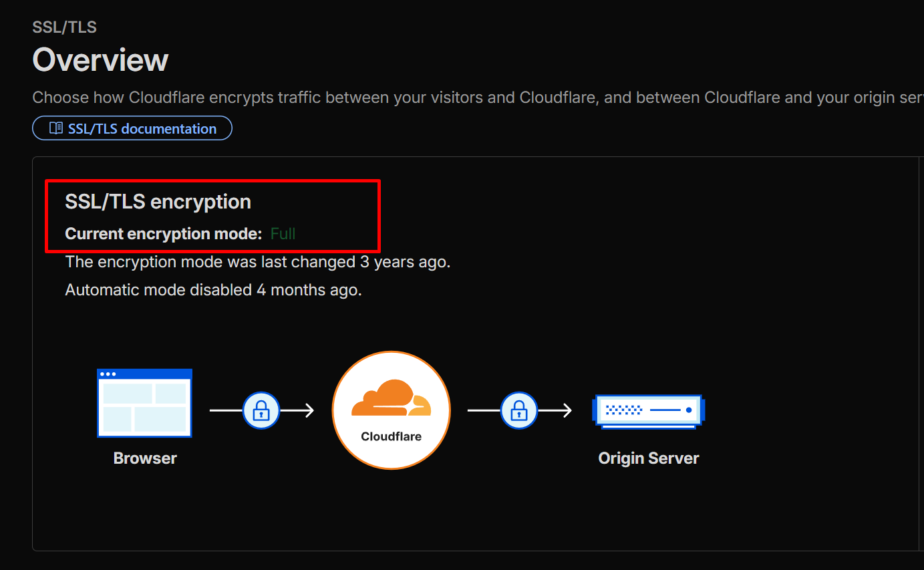Enable automatic encryption mode

pos(213,289)
